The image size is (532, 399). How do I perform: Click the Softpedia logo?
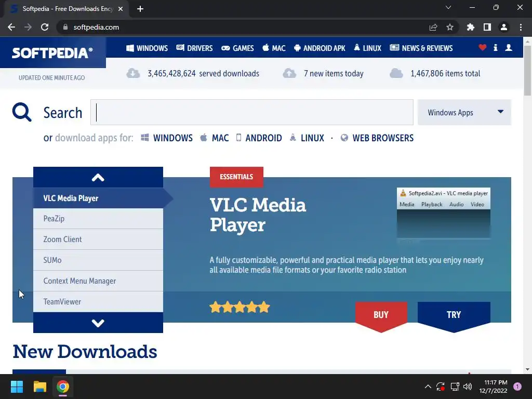coord(52,53)
